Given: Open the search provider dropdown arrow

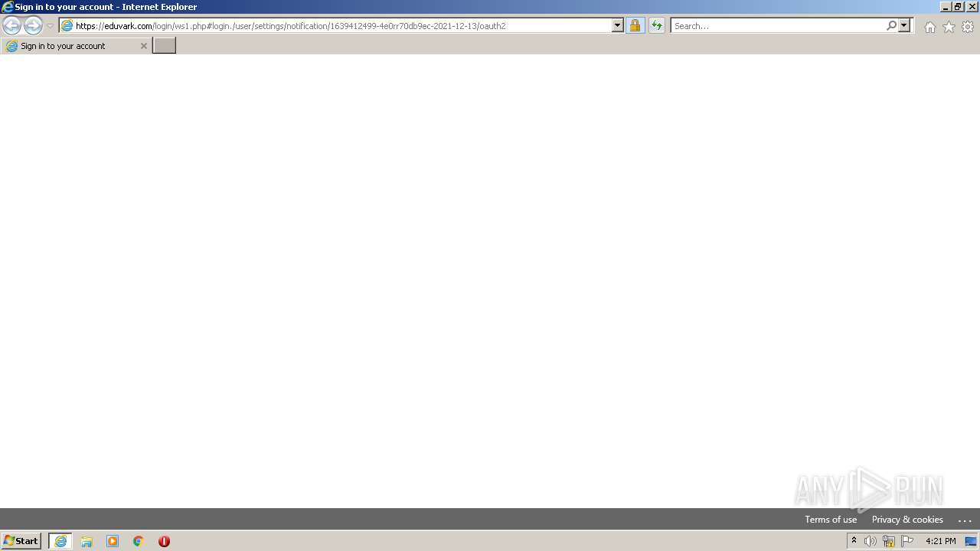Looking at the screenshot, I should [x=904, y=26].
